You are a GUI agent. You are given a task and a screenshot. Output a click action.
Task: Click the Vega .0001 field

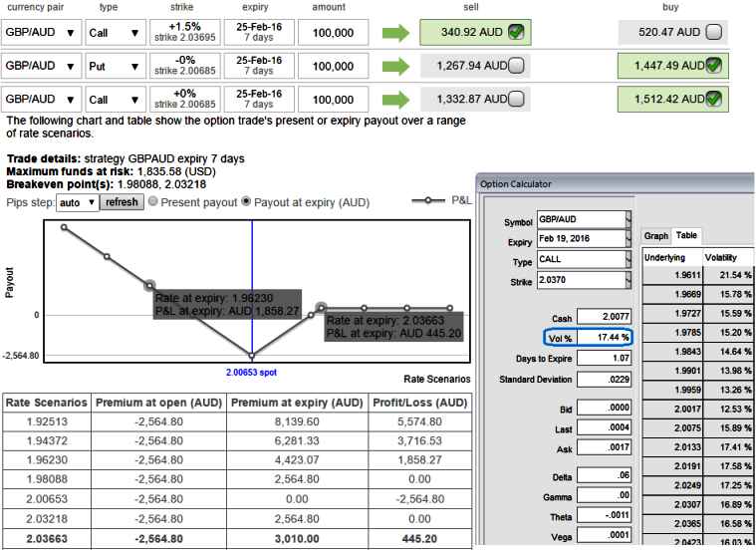click(x=605, y=535)
